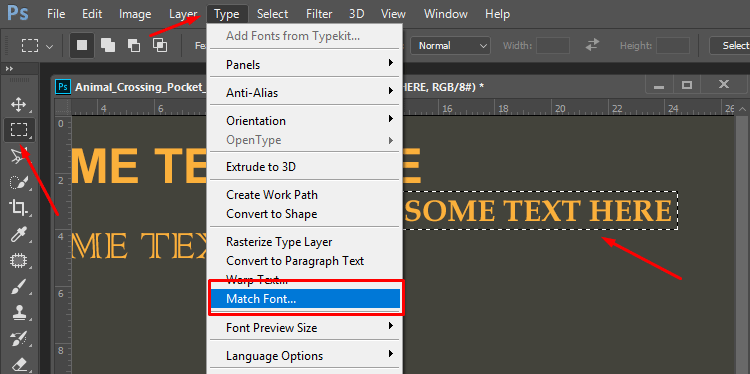Viewport: 750px width, 374px height.
Task: Choose Extrude to 3D
Action: coord(305,167)
